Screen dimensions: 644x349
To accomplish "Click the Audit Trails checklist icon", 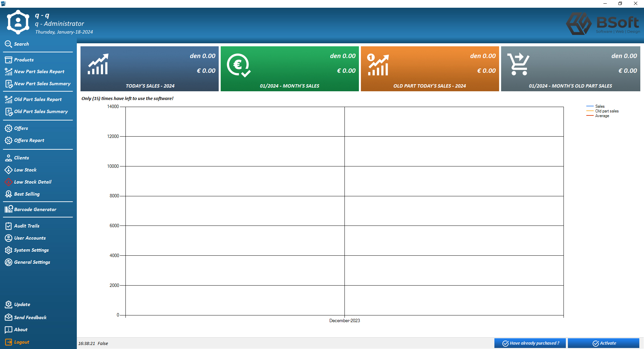I will (8, 226).
